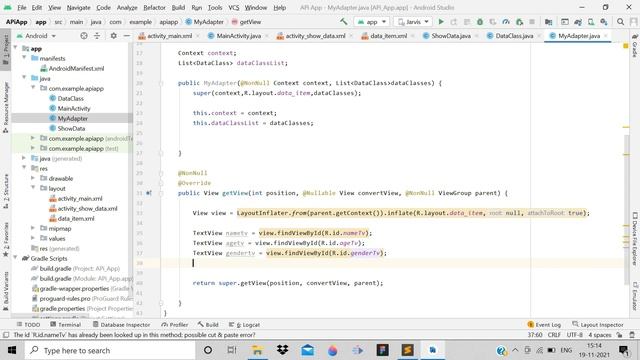The height and width of the screenshot is (360, 640).
Task: Open the Event Log
Action: click(544, 324)
